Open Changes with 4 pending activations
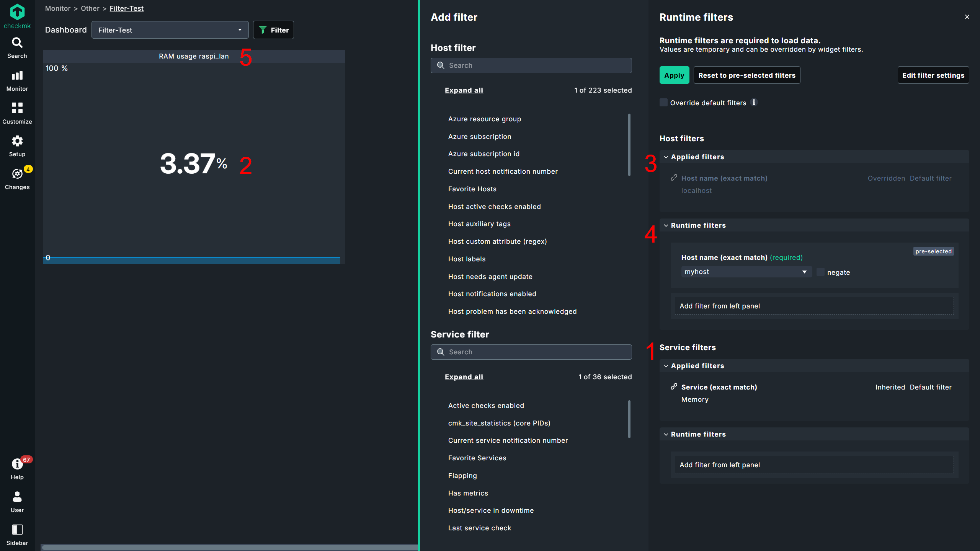Screen dimensions: 980x551 [x=17, y=178]
